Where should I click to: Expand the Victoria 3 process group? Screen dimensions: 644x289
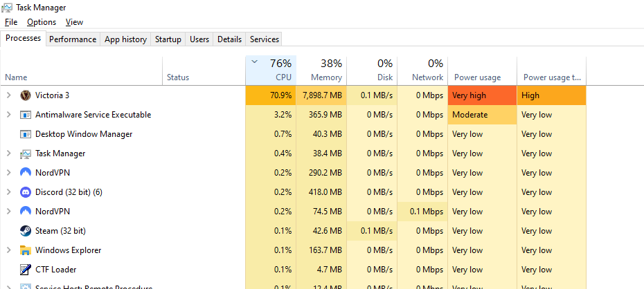[8, 95]
